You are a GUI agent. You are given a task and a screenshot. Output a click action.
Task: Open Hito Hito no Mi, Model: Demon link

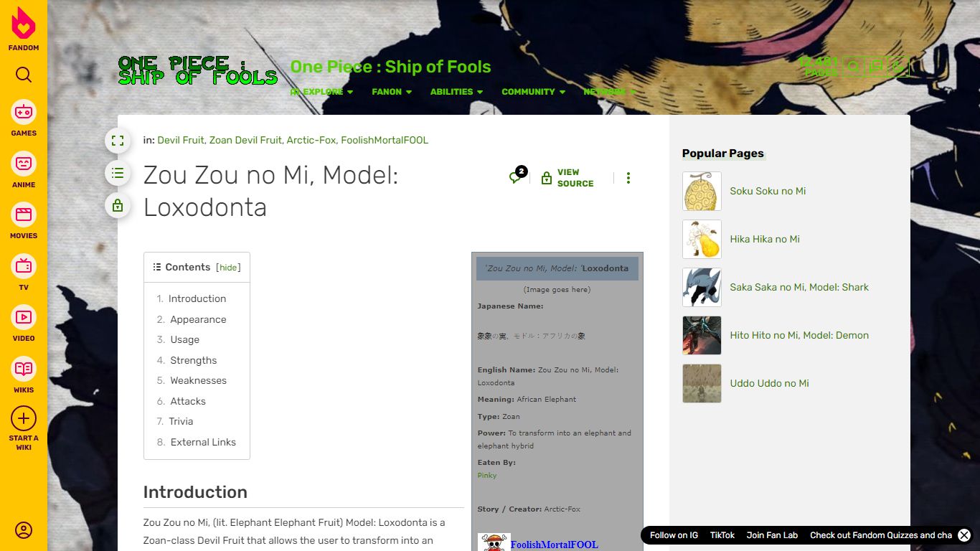click(x=799, y=335)
